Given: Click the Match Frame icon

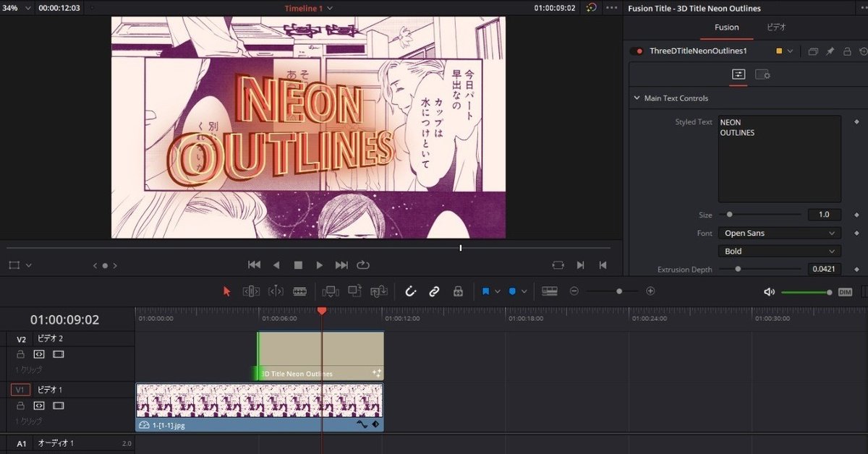Looking at the screenshot, I should [x=558, y=265].
